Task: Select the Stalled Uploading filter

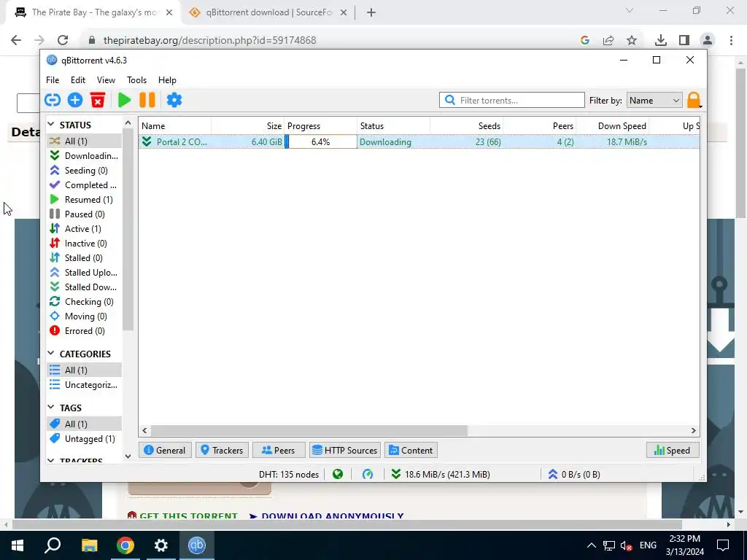Action: pos(84,273)
